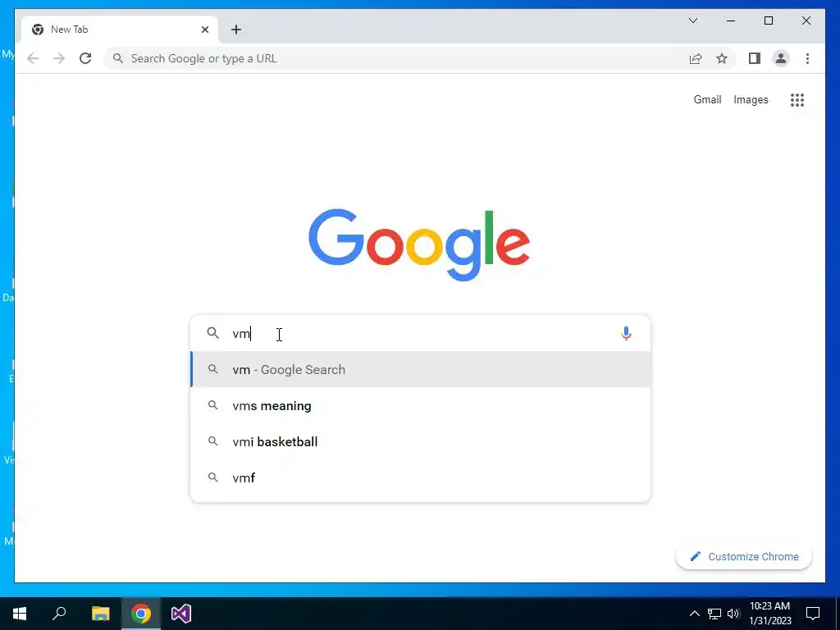Toggle the side panel icon
This screenshot has height=630, width=840.
755,58
